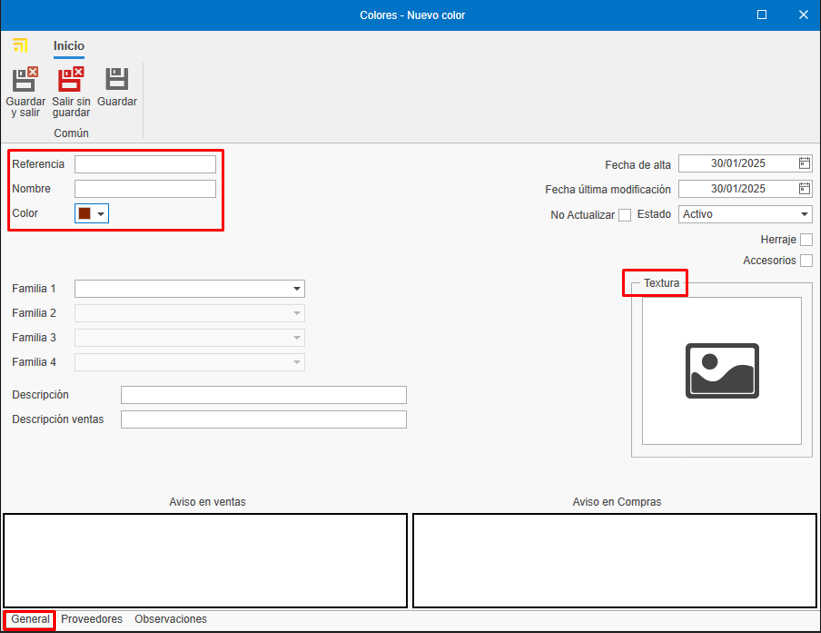The width and height of the screenshot is (821, 633).
Task: Open calendar picker for Fecha de alta
Action: (x=804, y=163)
